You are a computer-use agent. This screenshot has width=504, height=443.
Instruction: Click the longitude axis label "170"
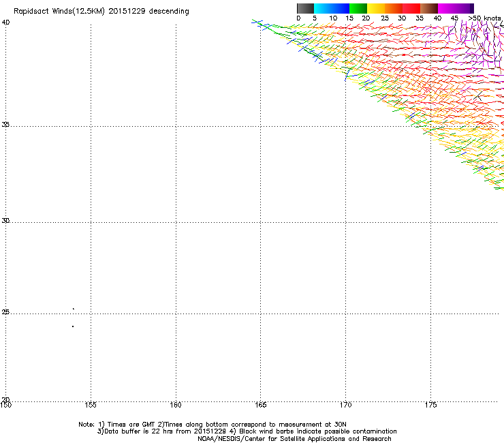coord(345,405)
